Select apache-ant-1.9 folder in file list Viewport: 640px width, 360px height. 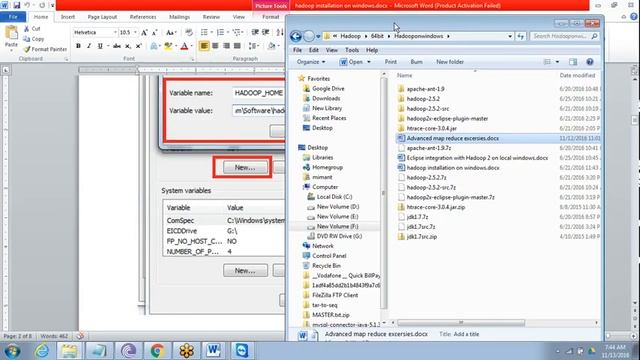pyautogui.click(x=425, y=89)
